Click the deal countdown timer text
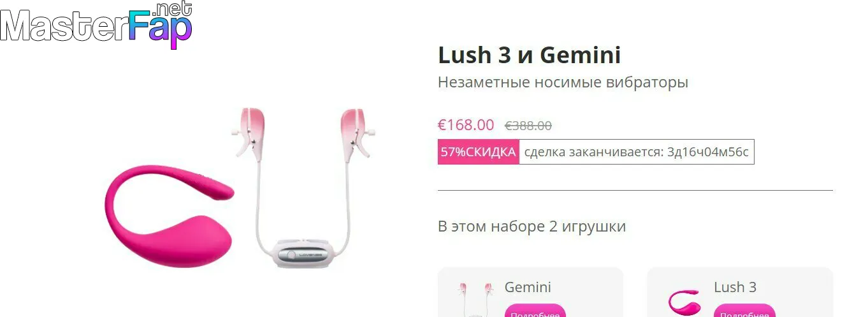Viewport: 868px width, 317px height. pyautogui.click(x=637, y=152)
